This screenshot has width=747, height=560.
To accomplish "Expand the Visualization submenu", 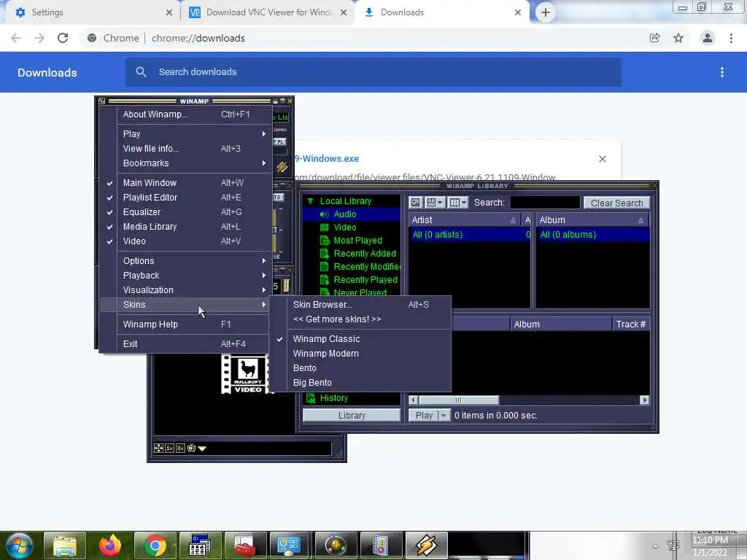I will 186,290.
